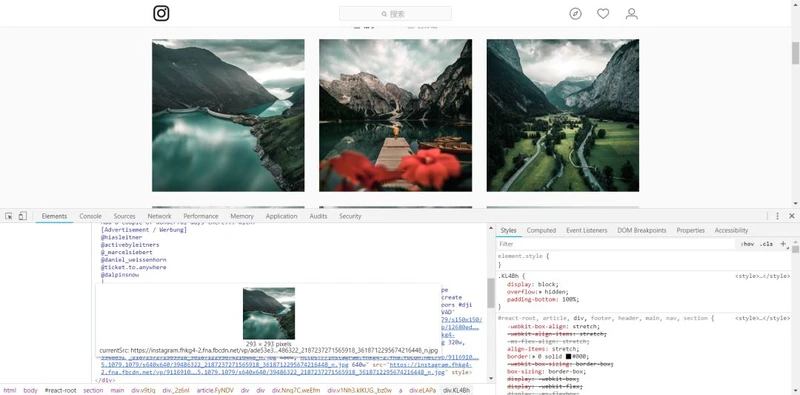The width and height of the screenshot is (800, 395).
Task: Select the Properties sidebar tab
Action: pyautogui.click(x=691, y=230)
